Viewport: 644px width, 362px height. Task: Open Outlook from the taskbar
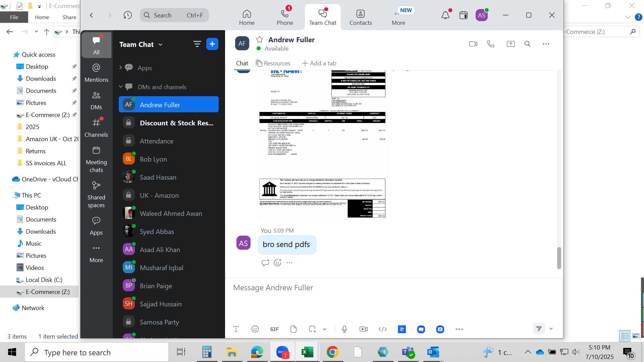[433, 352]
